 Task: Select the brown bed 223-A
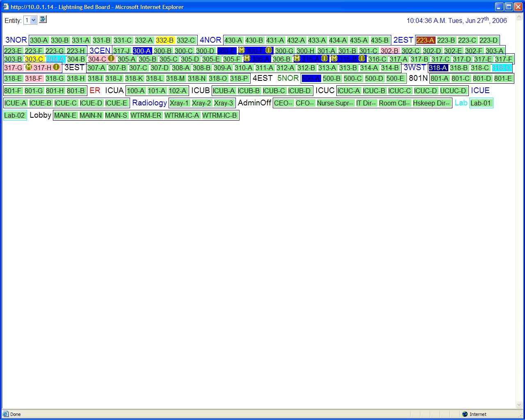425,40
